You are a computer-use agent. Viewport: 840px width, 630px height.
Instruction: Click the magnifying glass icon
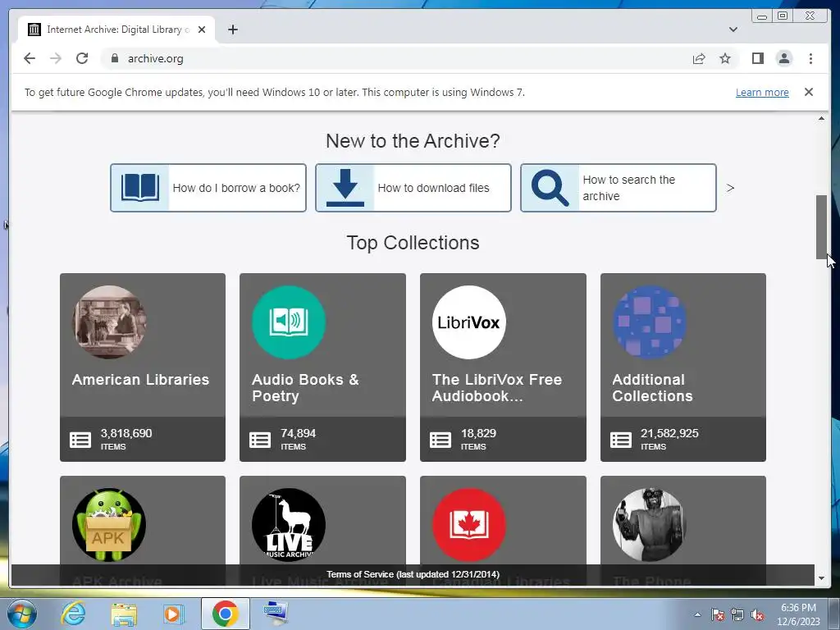click(x=550, y=188)
